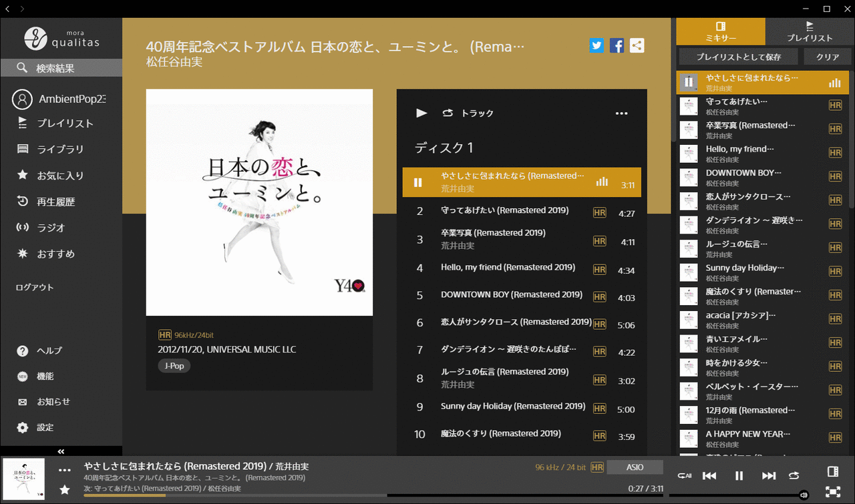This screenshot has height=504, width=855.
Task: Open お知らせ notifications
Action: 44,401
